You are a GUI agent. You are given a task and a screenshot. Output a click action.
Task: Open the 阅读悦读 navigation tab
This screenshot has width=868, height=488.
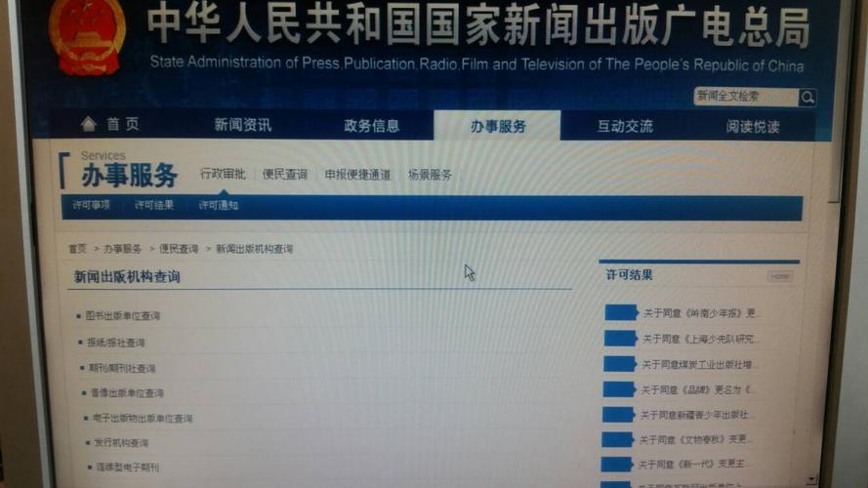tap(753, 127)
